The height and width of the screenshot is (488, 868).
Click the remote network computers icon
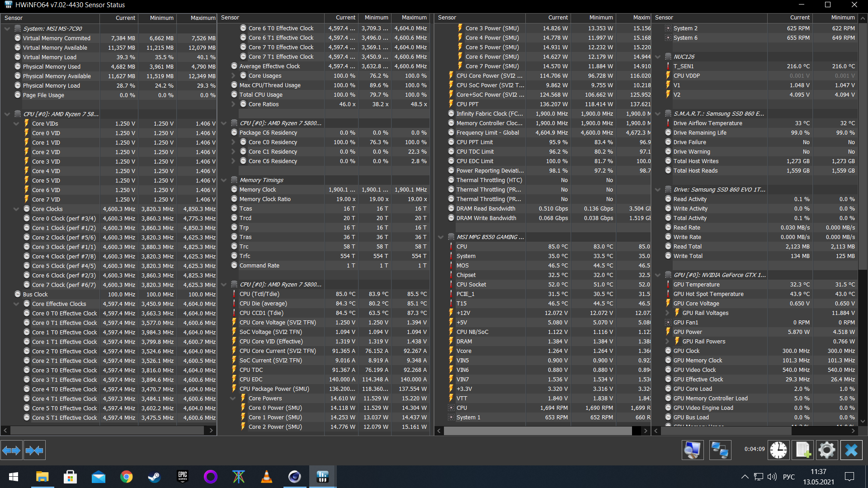click(x=720, y=450)
